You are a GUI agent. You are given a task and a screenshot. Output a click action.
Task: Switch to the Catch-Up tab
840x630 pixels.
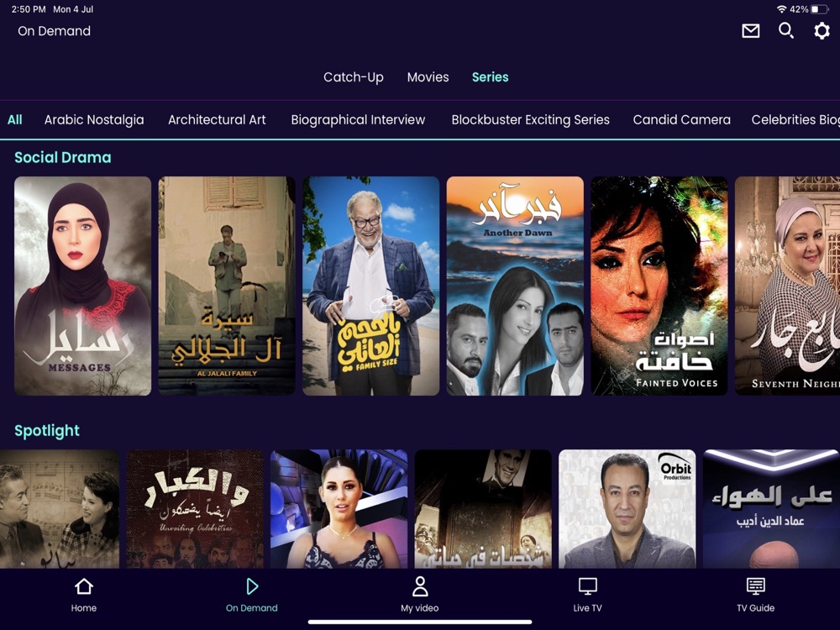coord(354,77)
